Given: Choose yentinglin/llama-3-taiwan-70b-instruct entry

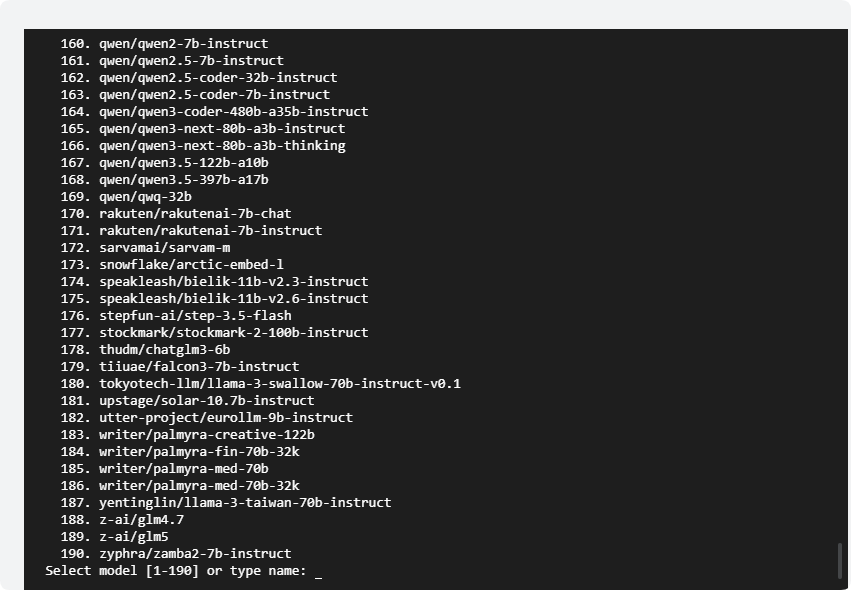Looking at the screenshot, I should 245,502.
